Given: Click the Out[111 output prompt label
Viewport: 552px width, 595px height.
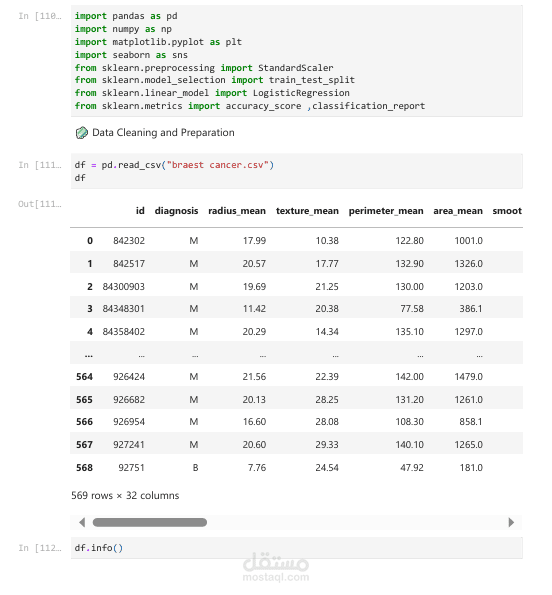Looking at the screenshot, I should coord(39,204).
